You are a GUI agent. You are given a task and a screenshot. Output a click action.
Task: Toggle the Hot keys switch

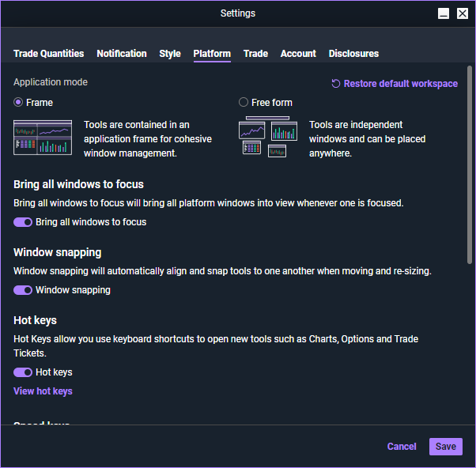pos(23,372)
